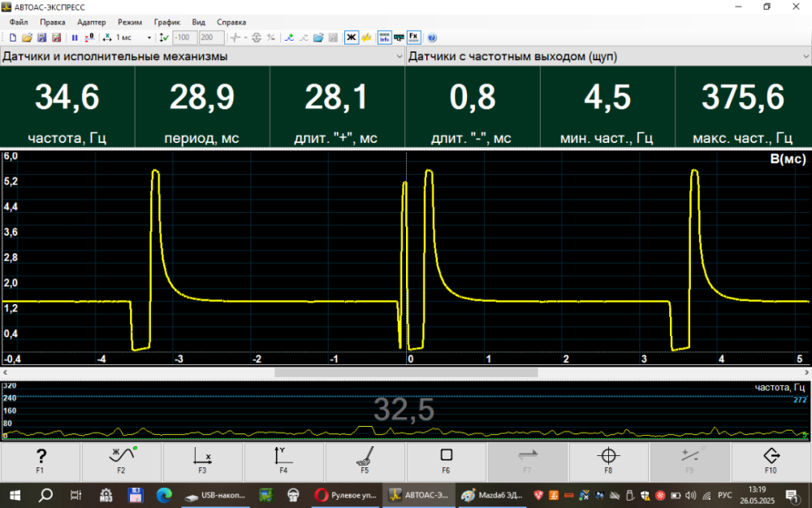Toggle the Info panel button
812x508 pixels.
point(384,37)
